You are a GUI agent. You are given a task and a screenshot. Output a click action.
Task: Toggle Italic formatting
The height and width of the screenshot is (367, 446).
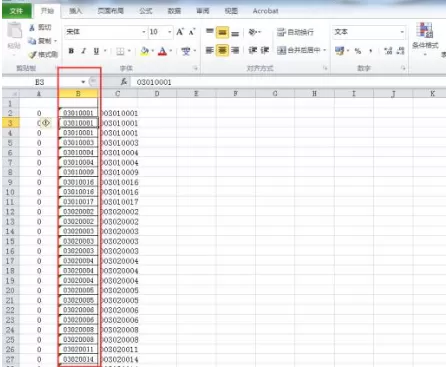(83, 51)
